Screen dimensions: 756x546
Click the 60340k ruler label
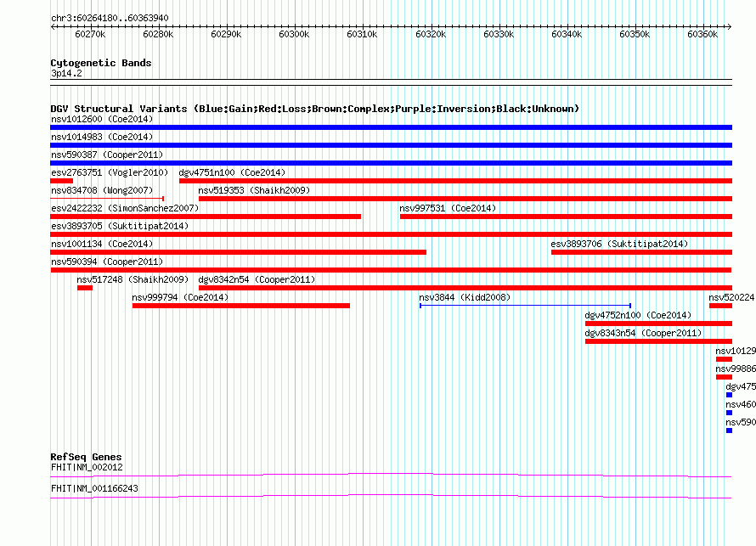click(x=567, y=34)
